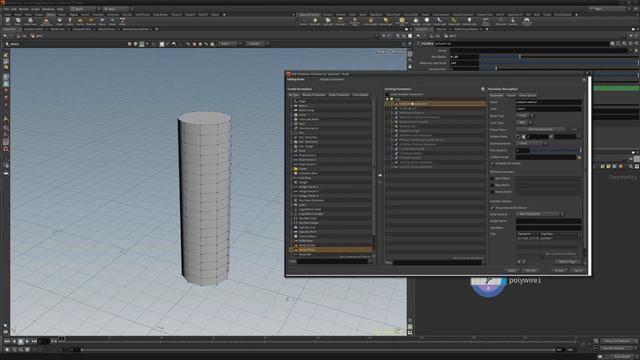Click the Stereo Camera shelf tool
Image resolution: width=640 pixels, height=360 pixels.
(485, 21)
